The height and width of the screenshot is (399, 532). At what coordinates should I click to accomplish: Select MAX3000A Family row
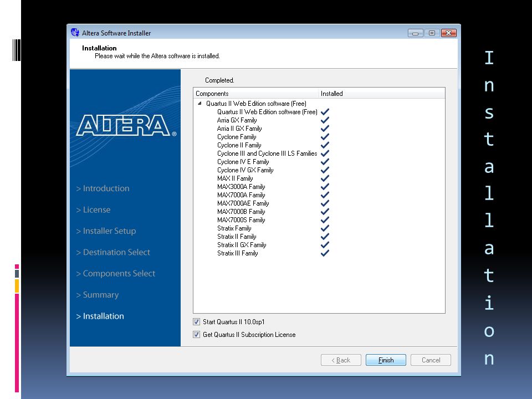pos(241,187)
